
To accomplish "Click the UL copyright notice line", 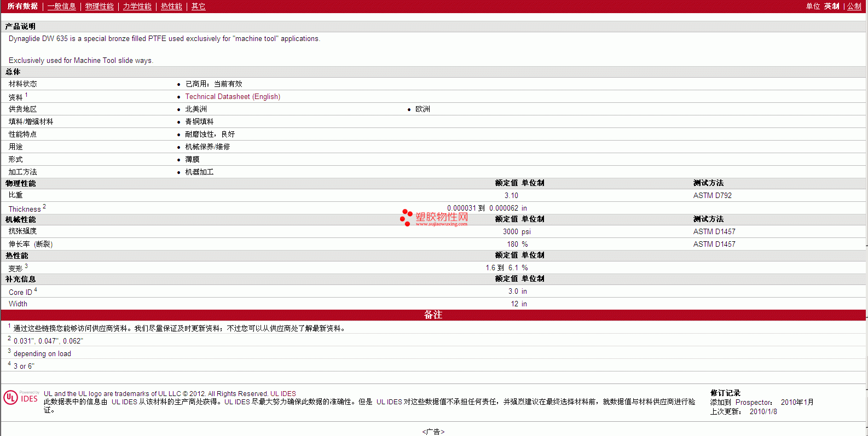I will tap(170, 393).
